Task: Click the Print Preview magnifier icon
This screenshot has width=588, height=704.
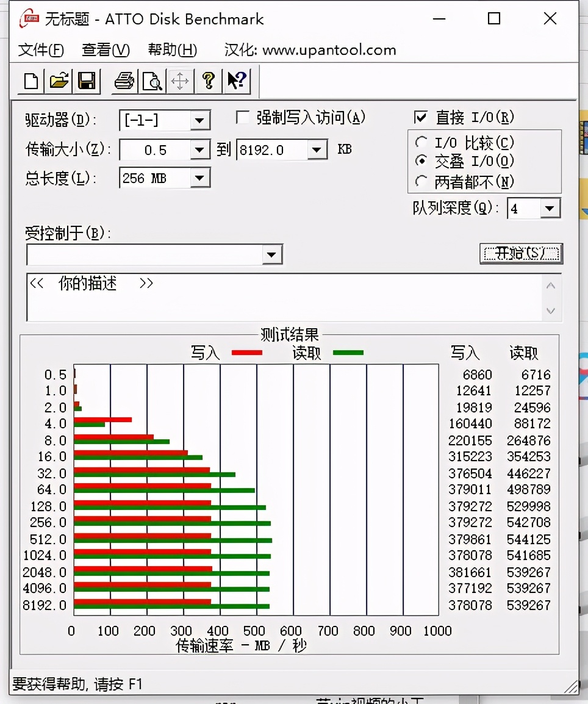Action: [x=152, y=81]
